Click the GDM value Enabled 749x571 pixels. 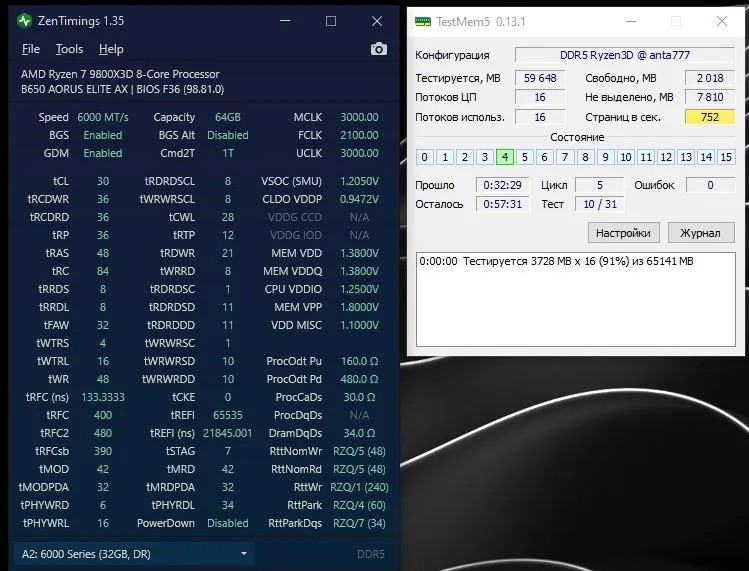(x=103, y=153)
